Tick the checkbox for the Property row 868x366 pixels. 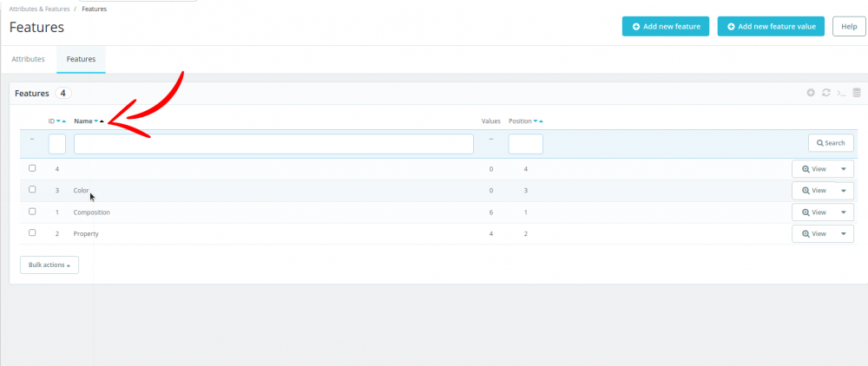[x=32, y=233]
